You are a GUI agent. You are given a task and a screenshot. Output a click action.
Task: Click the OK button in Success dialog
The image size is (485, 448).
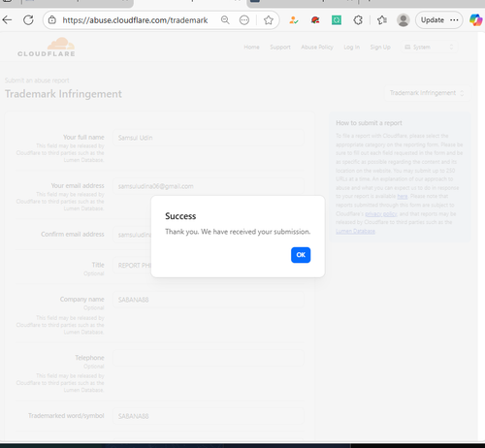click(x=301, y=255)
